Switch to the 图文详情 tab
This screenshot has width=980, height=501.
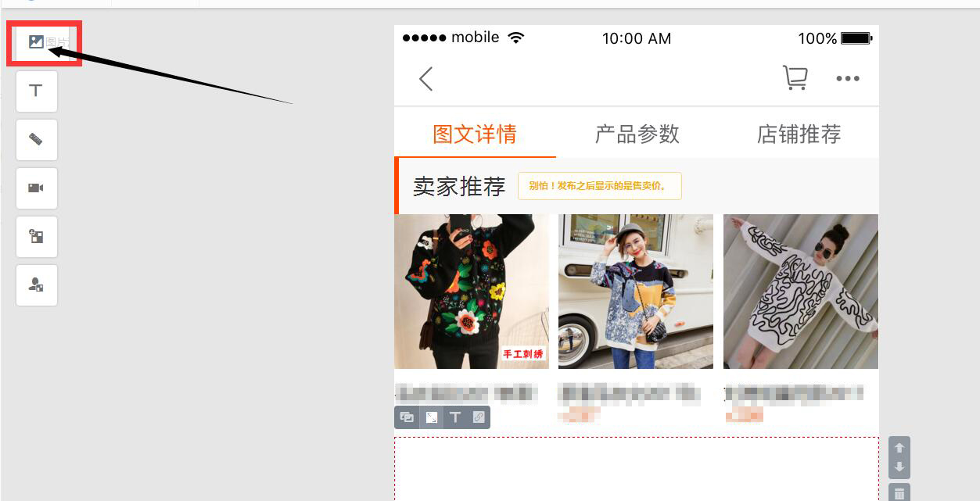click(x=475, y=134)
